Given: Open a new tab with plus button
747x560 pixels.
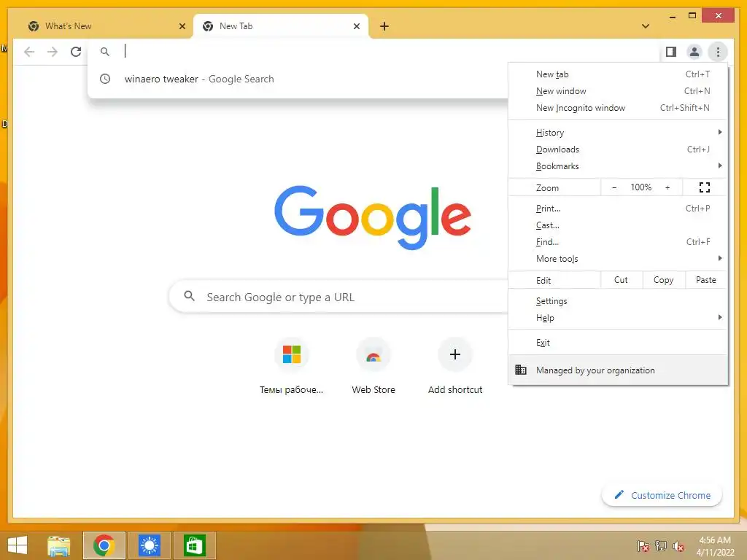Looking at the screenshot, I should 384,26.
